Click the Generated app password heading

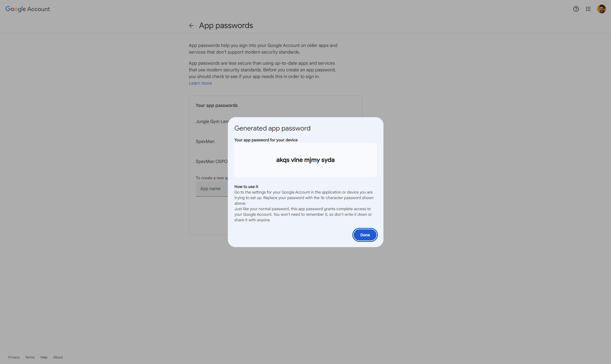click(272, 128)
